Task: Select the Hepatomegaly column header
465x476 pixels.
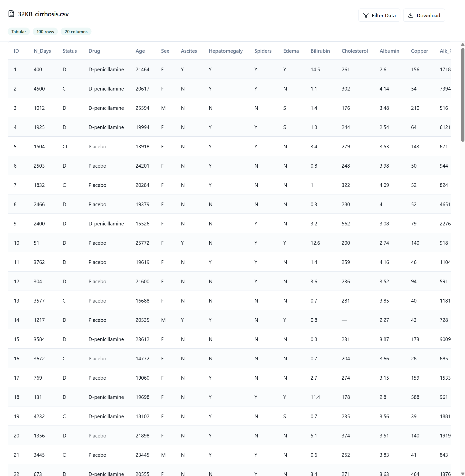Action: 225,51
